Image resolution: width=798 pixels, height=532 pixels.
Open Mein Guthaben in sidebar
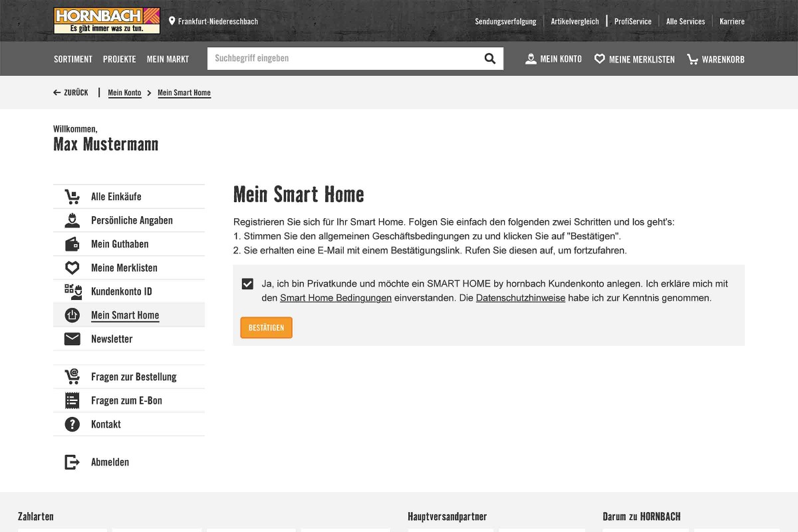[x=129, y=244]
